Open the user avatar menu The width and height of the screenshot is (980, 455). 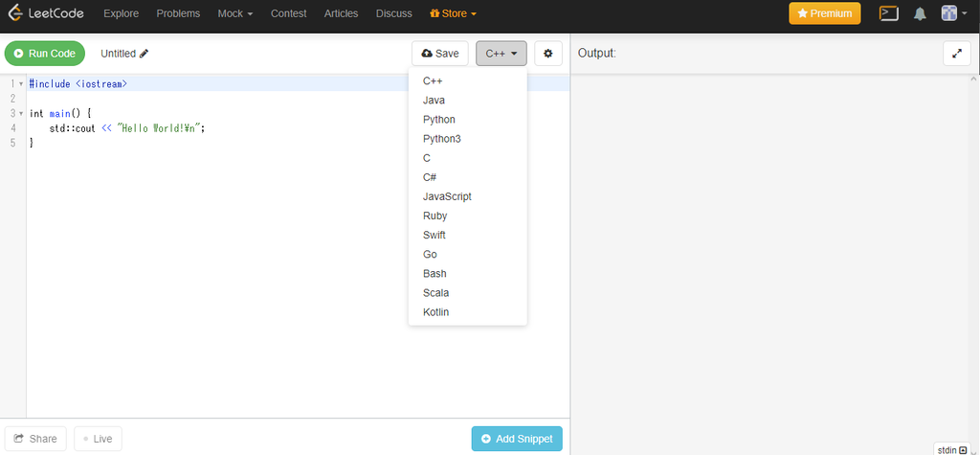click(954, 13)
